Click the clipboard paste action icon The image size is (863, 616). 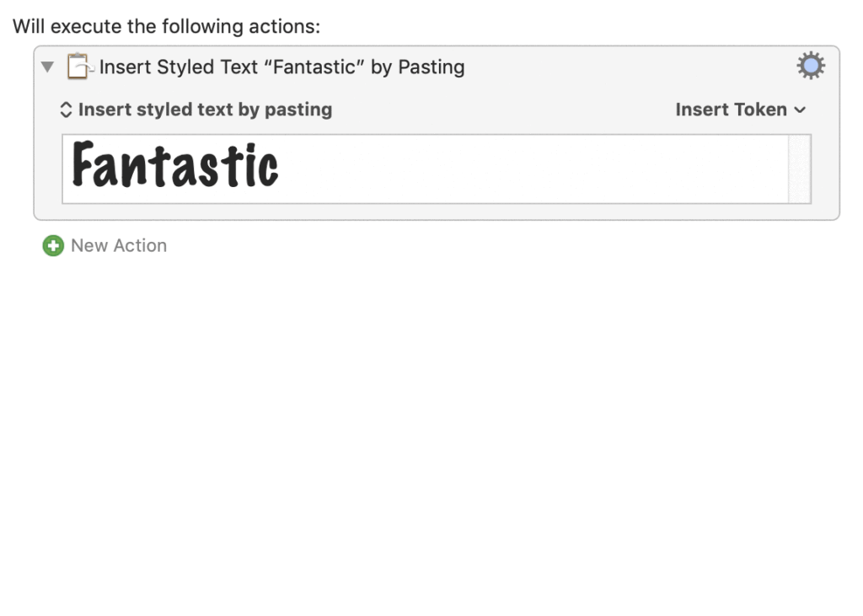click(78, 67)
